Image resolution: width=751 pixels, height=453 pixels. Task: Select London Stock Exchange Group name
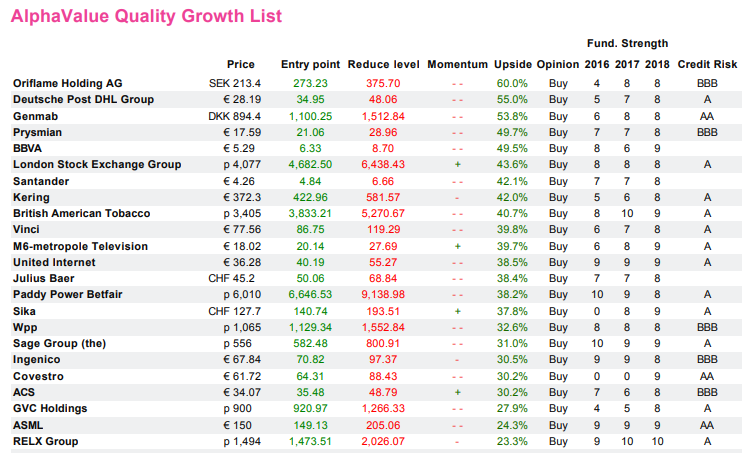pyautogui.click(x=97, y=164)
